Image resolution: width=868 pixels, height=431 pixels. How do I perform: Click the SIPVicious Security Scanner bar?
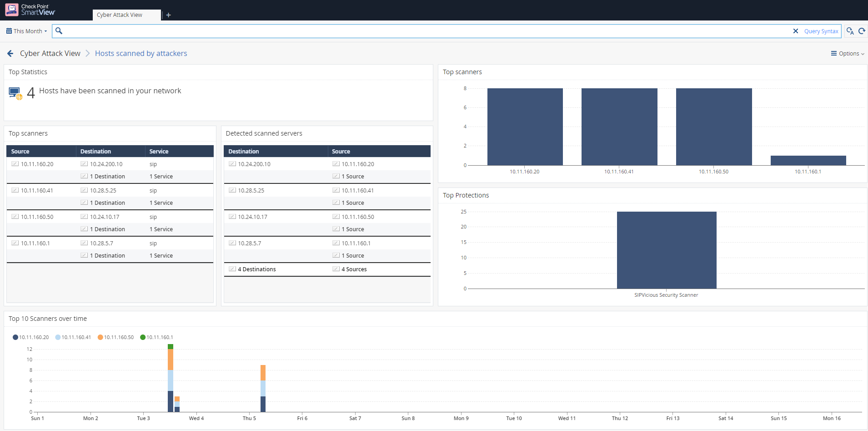point(667,250)
